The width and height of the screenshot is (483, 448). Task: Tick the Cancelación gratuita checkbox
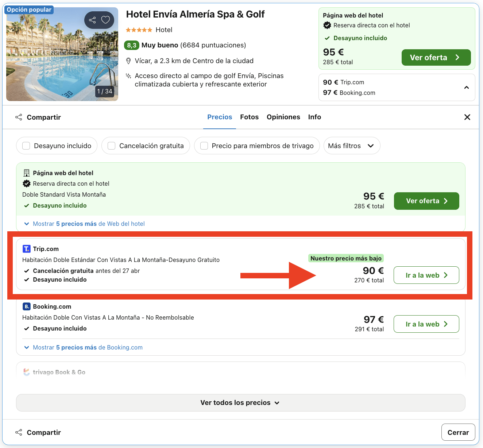(x=112, y=146)
